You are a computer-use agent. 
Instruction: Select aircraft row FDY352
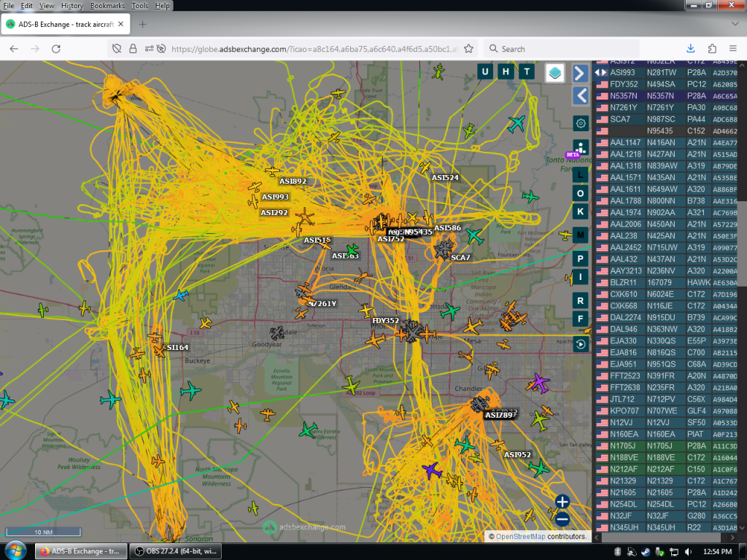tap(667, 85)
